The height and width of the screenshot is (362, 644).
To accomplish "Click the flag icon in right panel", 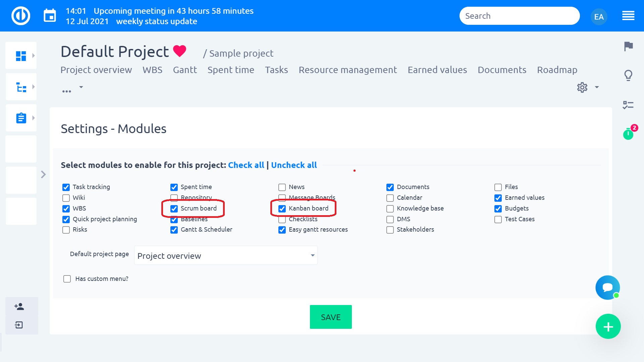I will 628,46.
